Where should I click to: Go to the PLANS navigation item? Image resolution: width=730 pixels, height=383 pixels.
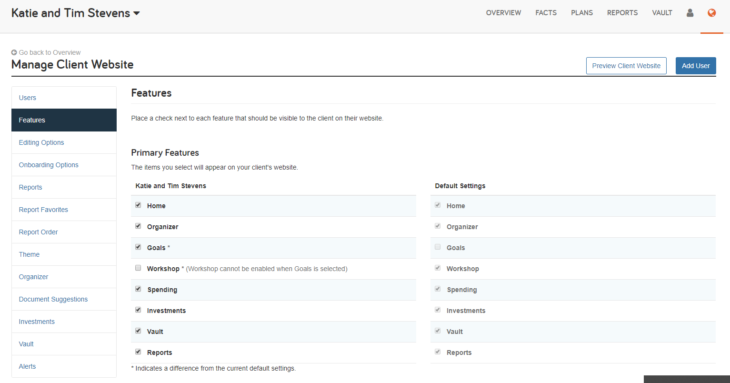click(x=582, y=13)
